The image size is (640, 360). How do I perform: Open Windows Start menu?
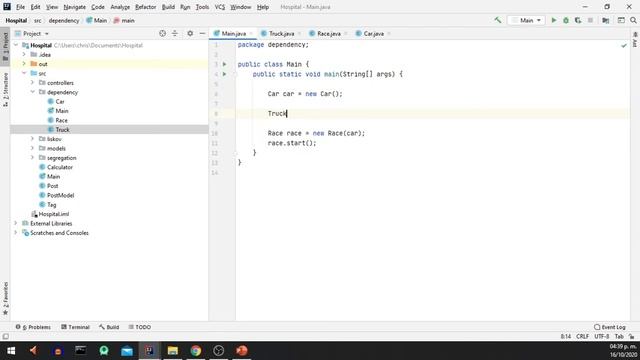pos(11,351)
